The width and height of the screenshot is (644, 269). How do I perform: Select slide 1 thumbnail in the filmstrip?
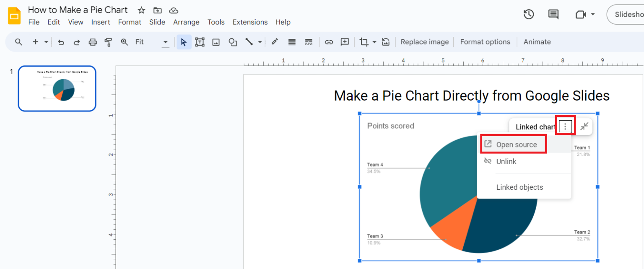point(57,88)
